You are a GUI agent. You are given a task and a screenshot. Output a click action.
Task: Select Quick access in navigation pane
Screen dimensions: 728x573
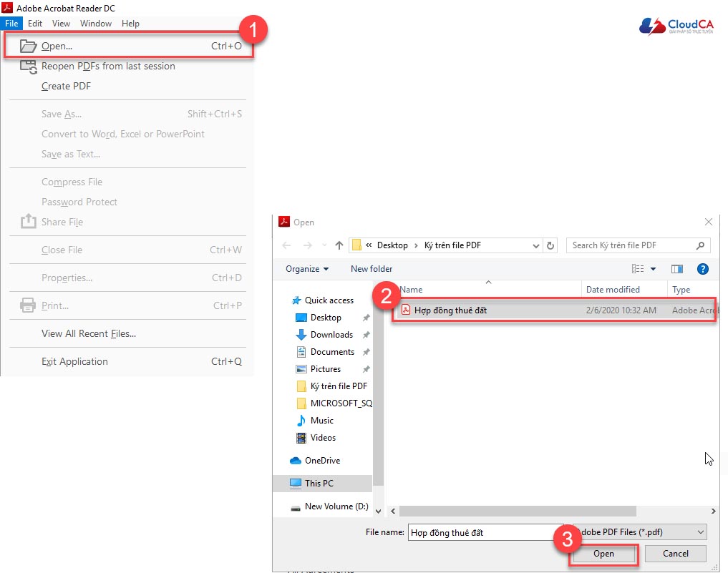coord(329,300)
